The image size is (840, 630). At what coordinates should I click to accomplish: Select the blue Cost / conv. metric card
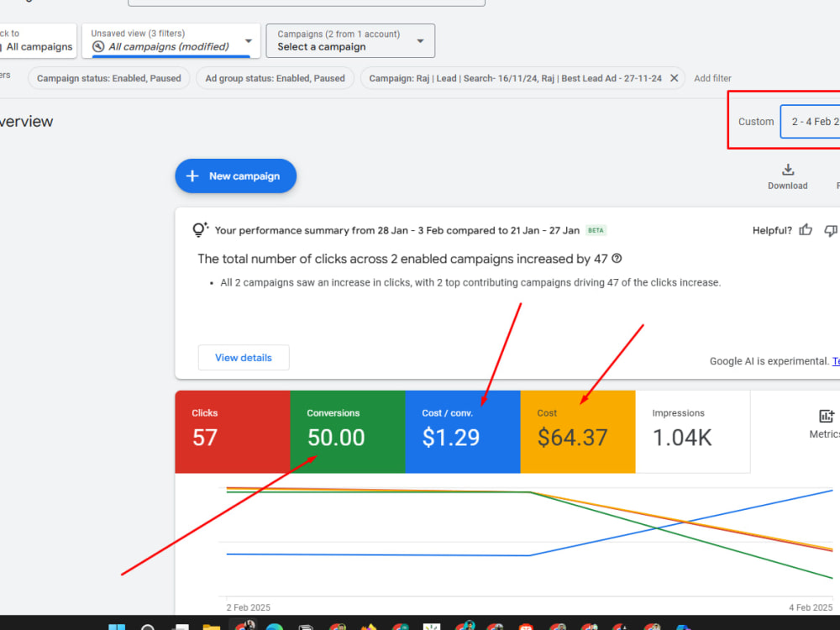[x=463, y=432]
